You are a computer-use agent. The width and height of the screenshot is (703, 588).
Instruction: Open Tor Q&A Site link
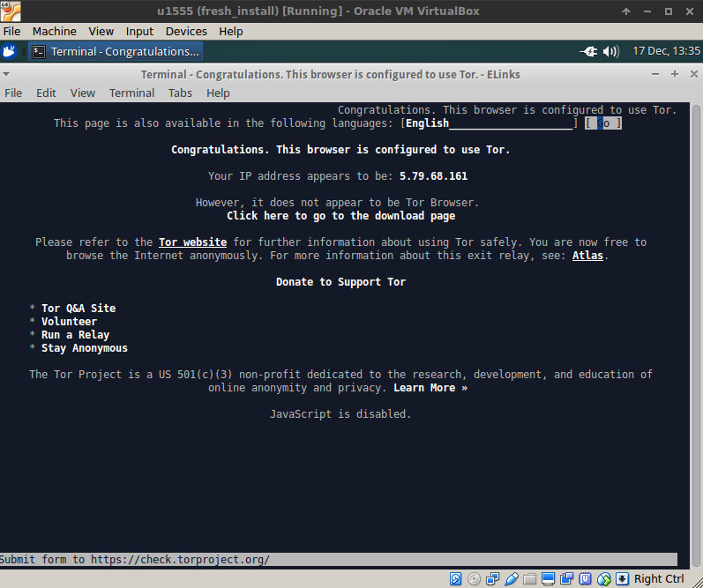point(79,309)
